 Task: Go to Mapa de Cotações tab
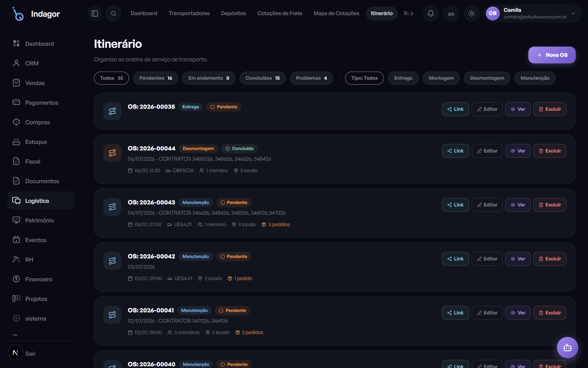[336, 13]
